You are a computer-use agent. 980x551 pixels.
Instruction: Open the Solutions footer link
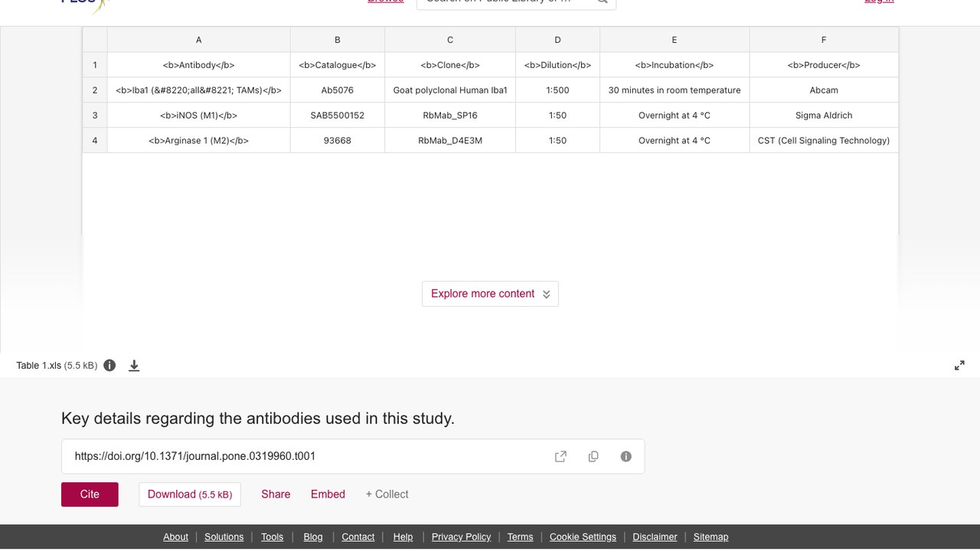(x=224, y=536)
